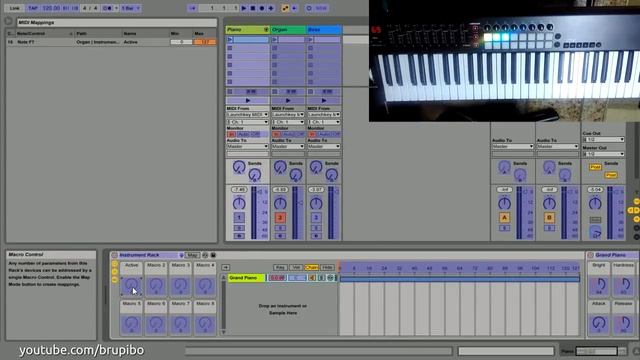Open the Organ track MIDI From device dropdown
The height and width of the screenshot is (360, 640).
pos(288,115)
